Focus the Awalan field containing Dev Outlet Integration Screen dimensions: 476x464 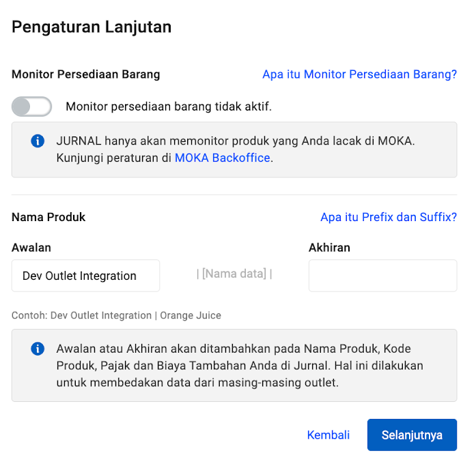pyautogui.click(x=85, y=276)
